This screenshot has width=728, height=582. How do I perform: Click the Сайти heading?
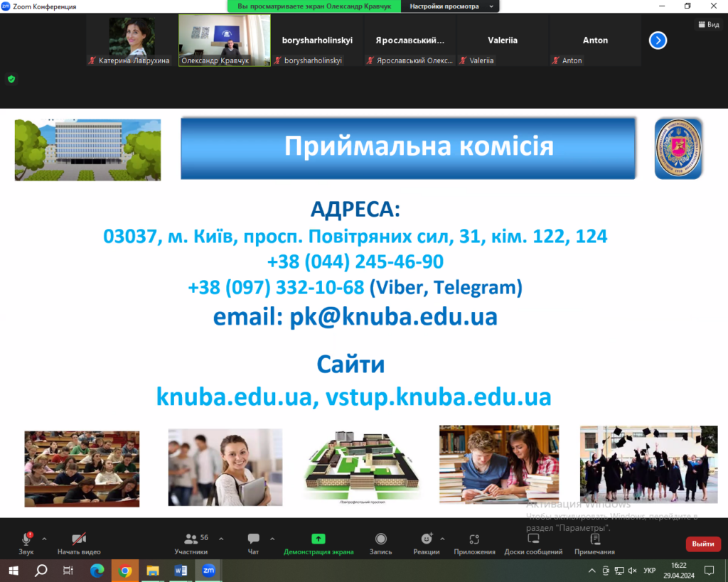pos(350,365)
